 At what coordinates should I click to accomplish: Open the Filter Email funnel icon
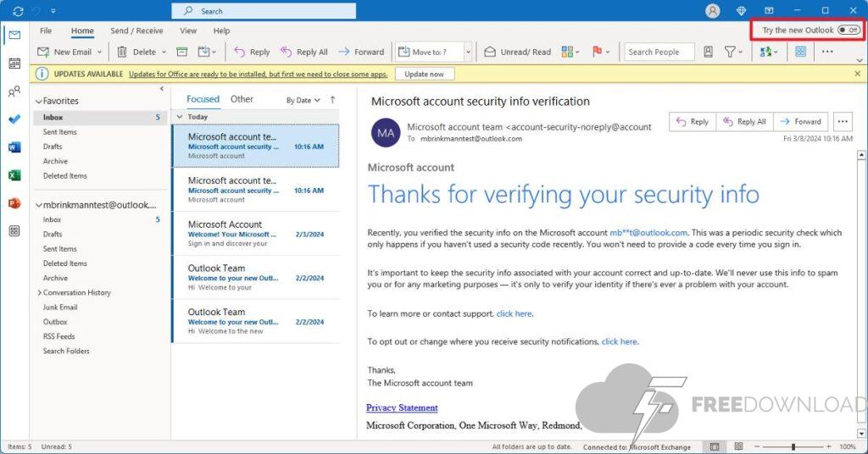tap(730, 52)
